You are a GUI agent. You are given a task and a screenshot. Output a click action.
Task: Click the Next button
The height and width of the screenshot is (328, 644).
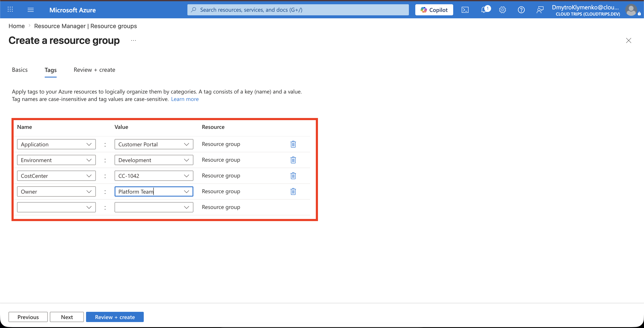pyautogui.click(x=67, y=317)
